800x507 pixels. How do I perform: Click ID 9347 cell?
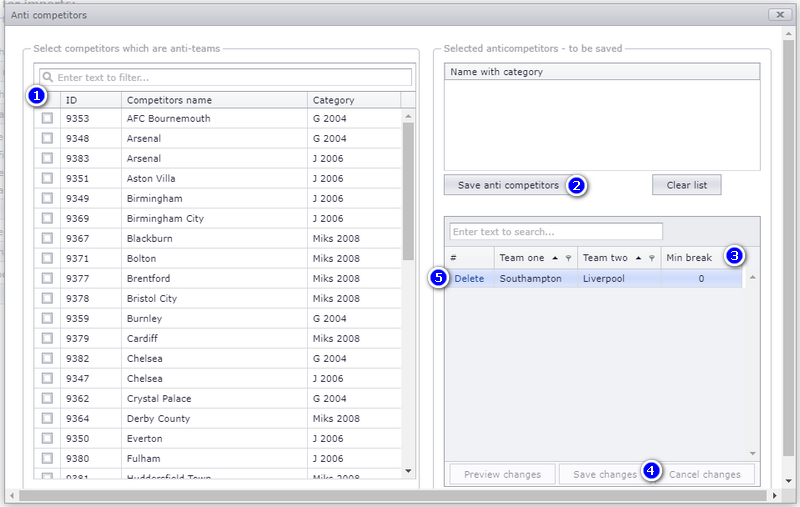point(91,378)
